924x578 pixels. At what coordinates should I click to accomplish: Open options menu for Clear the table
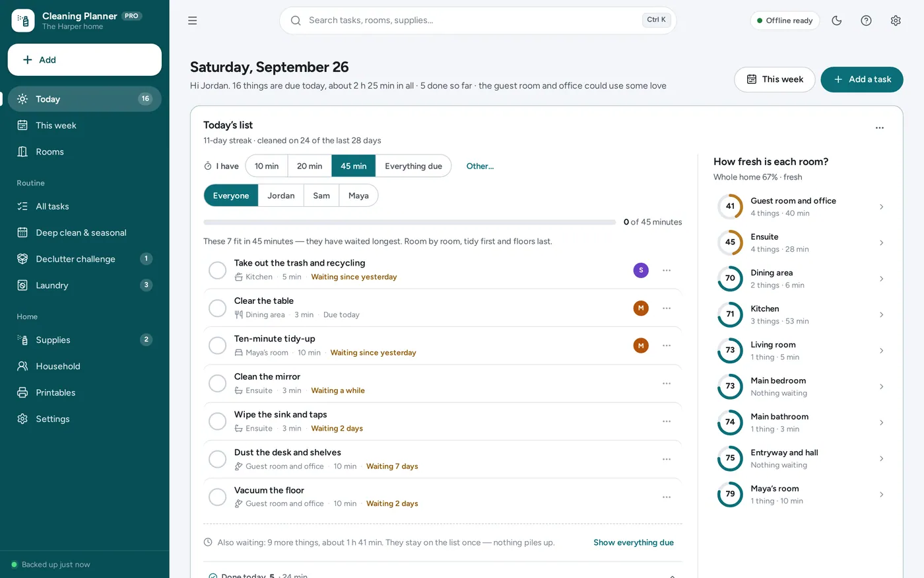coord(667,308)
